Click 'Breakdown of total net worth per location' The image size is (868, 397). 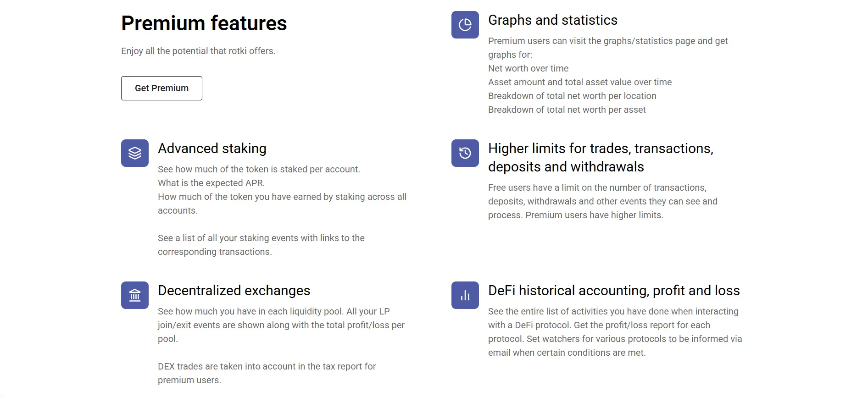pyautogui.click(x=572, y=96)
